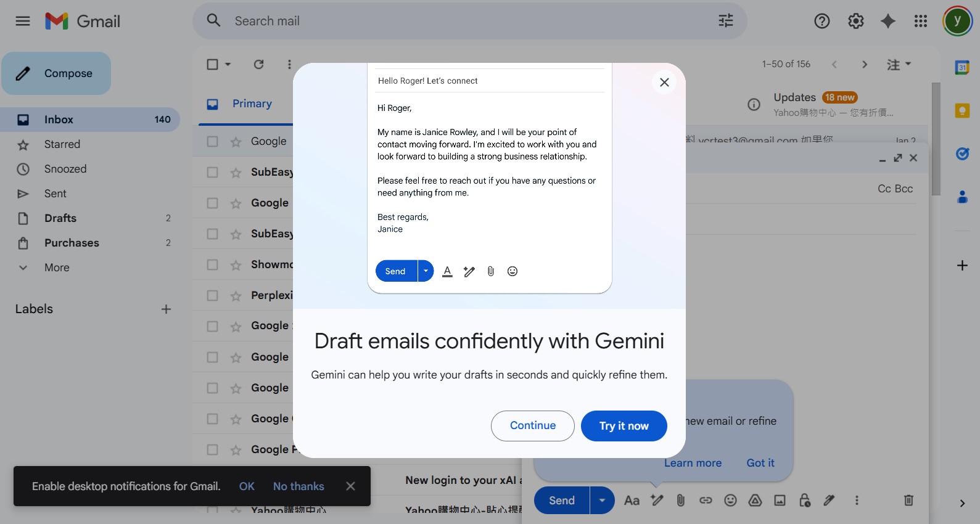
Task: Click Help me write pencil icon in compose
Action: [x=657, y=501]
